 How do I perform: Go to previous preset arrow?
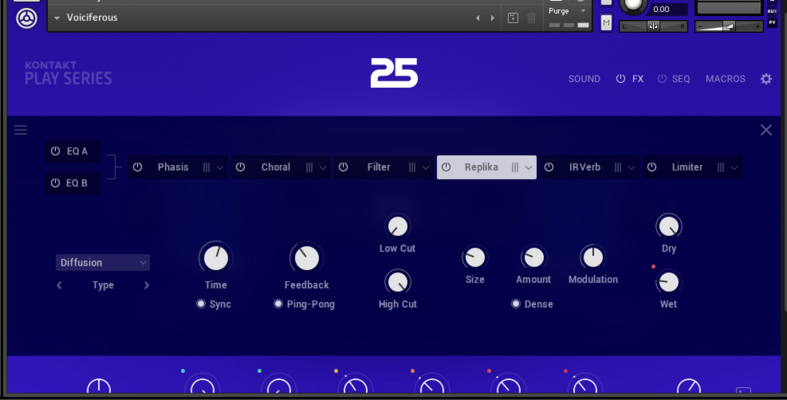[478, 18]
